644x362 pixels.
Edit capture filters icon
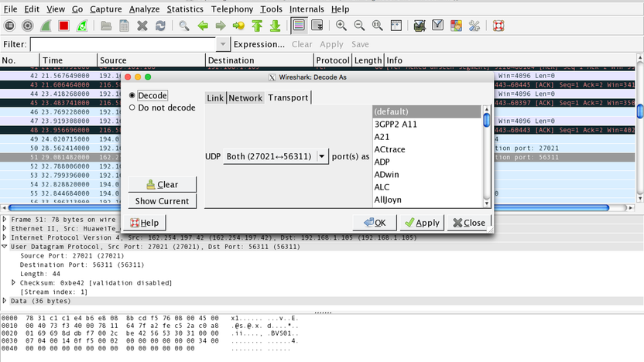[420, 26]
